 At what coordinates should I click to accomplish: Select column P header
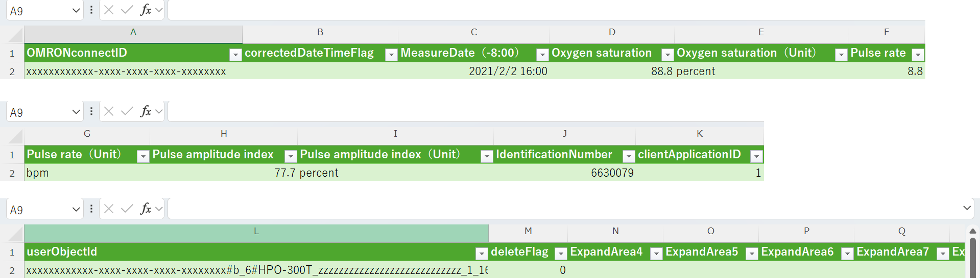click(x=806, y=231)
